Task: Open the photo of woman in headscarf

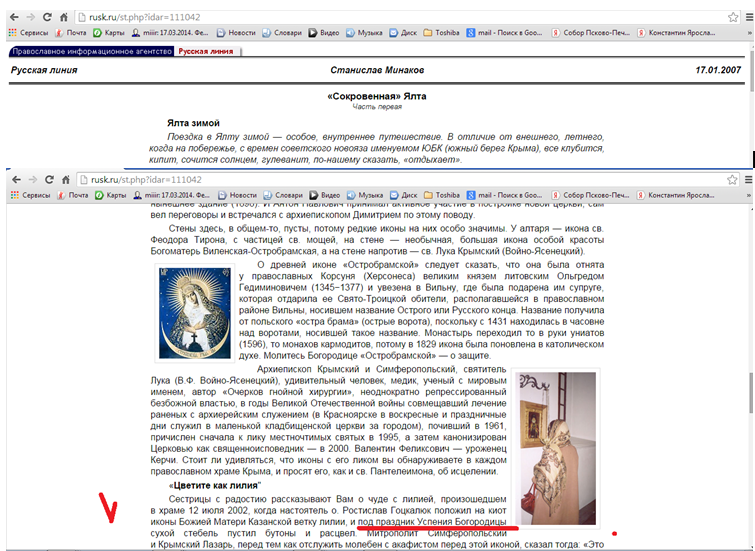Action: tap(555, 448)
